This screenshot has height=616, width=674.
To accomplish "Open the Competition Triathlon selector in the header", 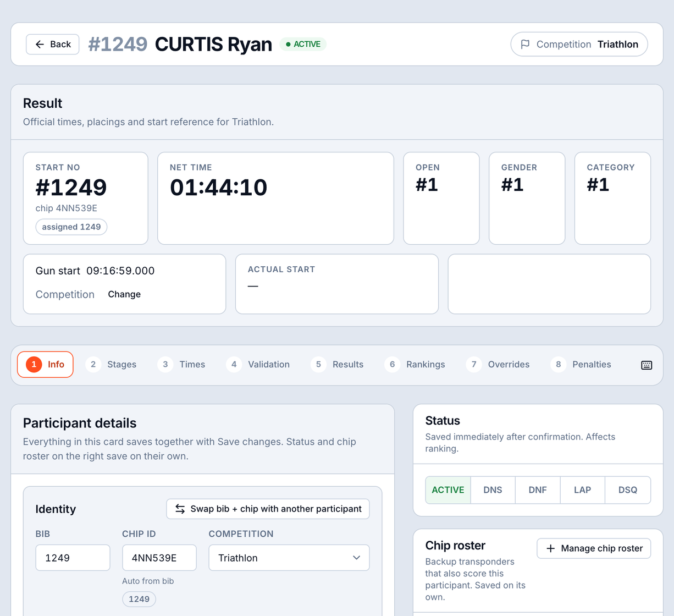I will pos(579,45).
